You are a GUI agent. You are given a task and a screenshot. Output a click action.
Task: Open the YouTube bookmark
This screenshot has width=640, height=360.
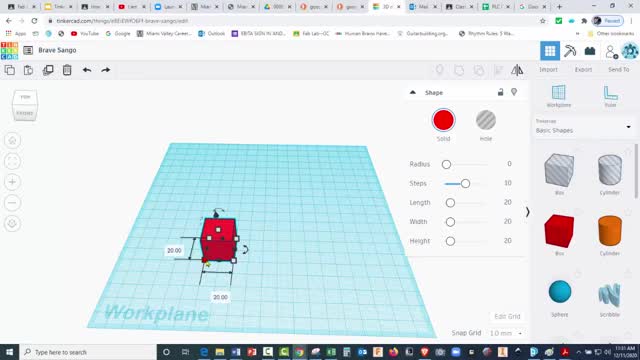click(84, 33)
